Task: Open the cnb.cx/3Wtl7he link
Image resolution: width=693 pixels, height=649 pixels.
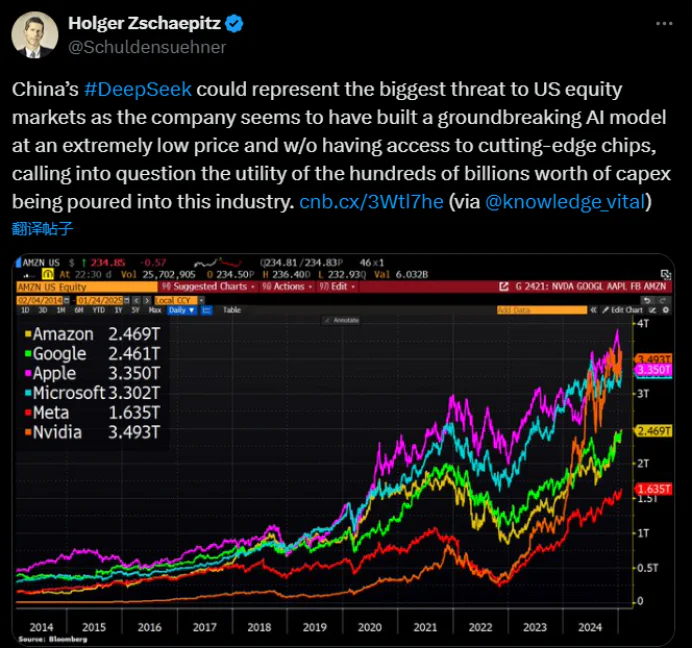Action: [x=371, y=202]
